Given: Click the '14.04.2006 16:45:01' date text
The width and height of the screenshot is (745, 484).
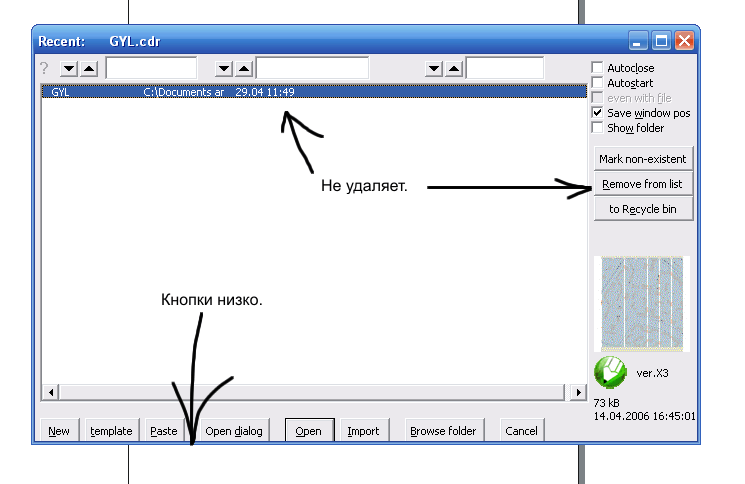Looking at the screenshot, I should 645,417.
